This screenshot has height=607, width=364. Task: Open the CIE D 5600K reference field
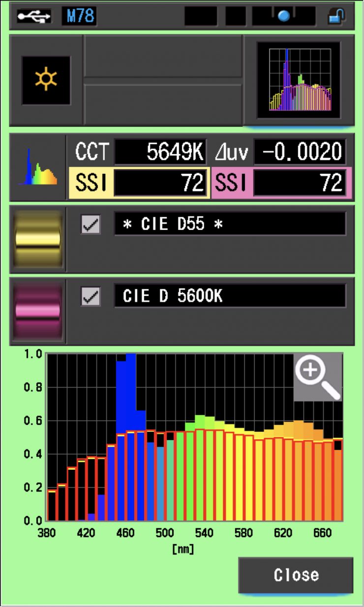coord(230,296)
